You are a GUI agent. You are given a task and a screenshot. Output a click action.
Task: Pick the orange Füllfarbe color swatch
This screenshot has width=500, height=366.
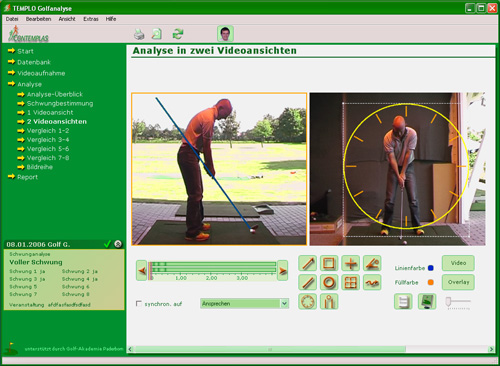pos(431,282)
